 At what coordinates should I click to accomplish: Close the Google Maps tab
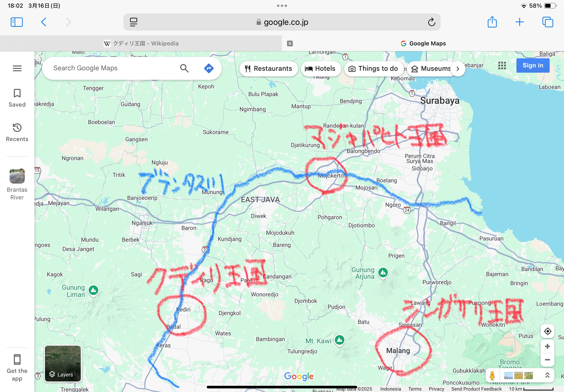click(x=290, y=44)
